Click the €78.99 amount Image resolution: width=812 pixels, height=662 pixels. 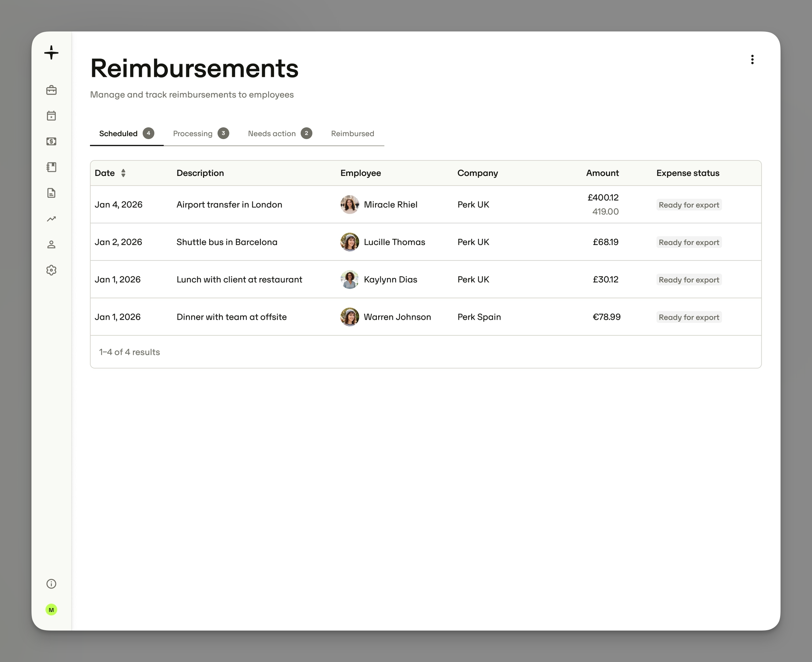606,317
